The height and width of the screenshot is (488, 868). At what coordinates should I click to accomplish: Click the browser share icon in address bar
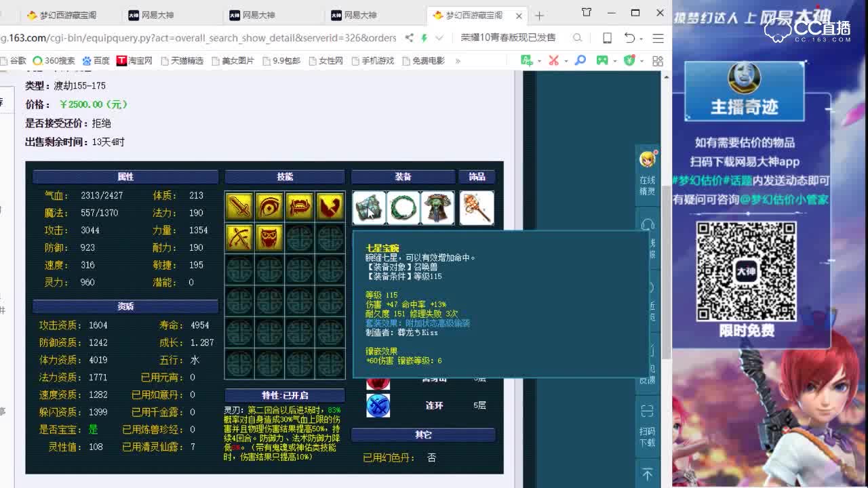[410, 38]
